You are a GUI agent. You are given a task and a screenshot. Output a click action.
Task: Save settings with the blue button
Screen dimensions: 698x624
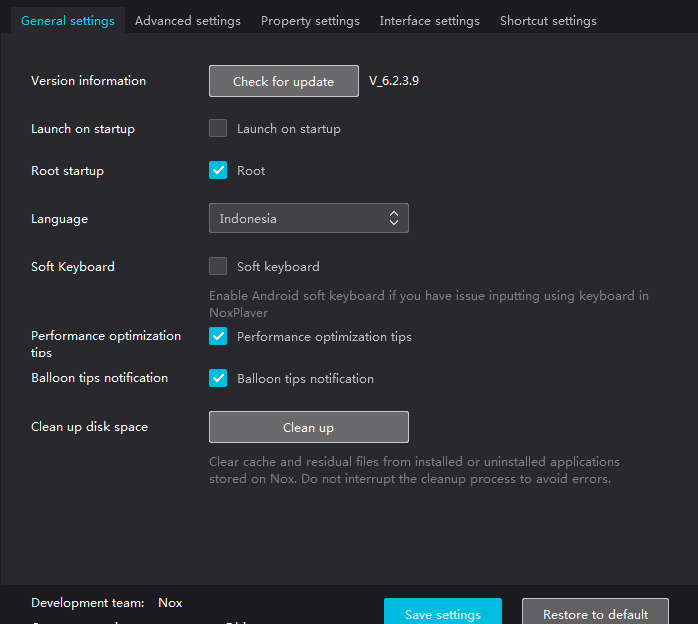point(443,613)
